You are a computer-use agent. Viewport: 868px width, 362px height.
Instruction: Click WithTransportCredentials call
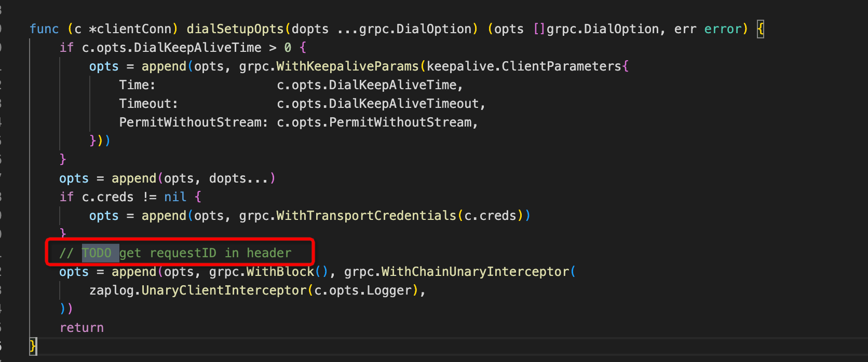click(x=366, y=216)
